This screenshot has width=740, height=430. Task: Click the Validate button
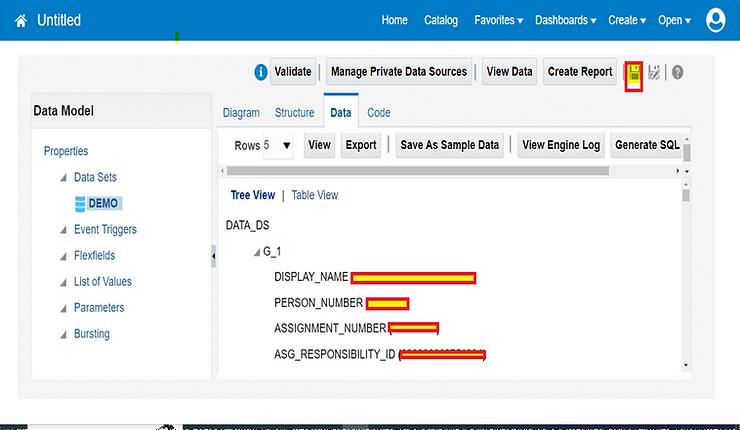[x=293, y=72]
